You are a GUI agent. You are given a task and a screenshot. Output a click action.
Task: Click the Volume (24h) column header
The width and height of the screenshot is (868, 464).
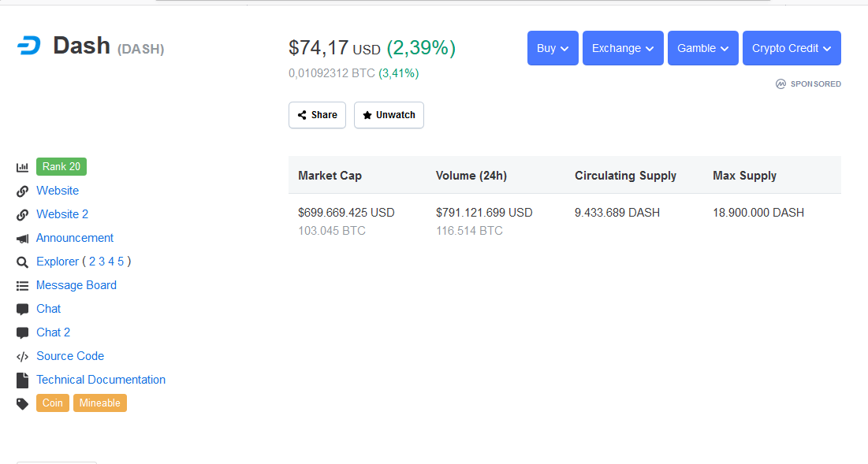[471, 176]
